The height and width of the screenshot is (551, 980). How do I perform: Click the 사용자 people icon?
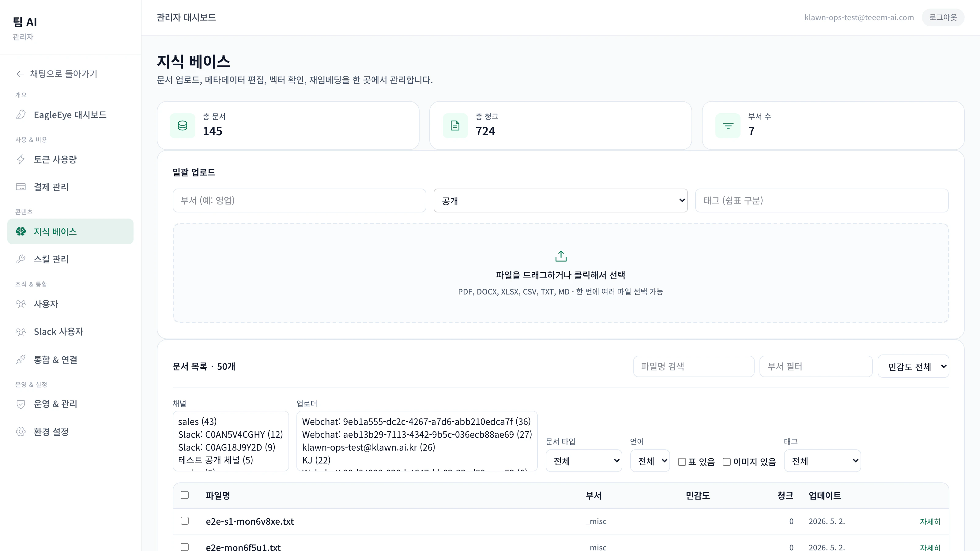point(21,304)
